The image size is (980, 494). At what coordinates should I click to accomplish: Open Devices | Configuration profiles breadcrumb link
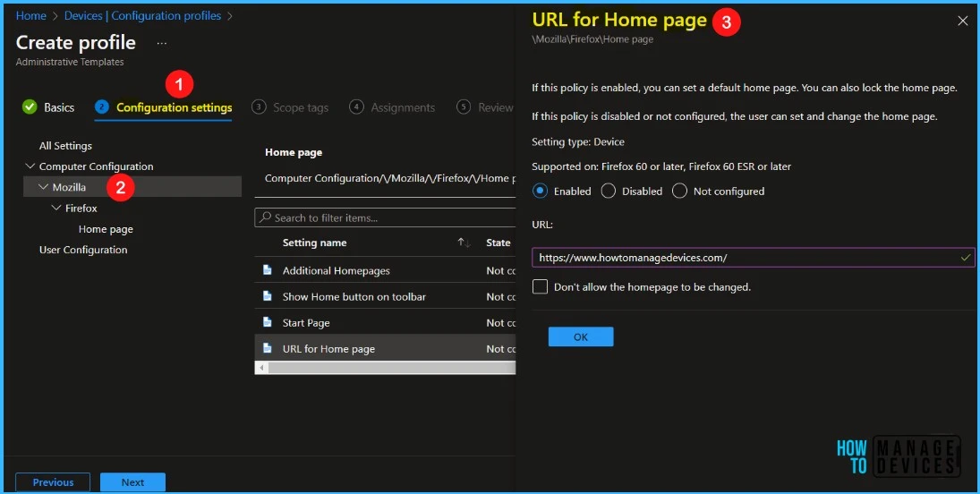tap(142, 15)
